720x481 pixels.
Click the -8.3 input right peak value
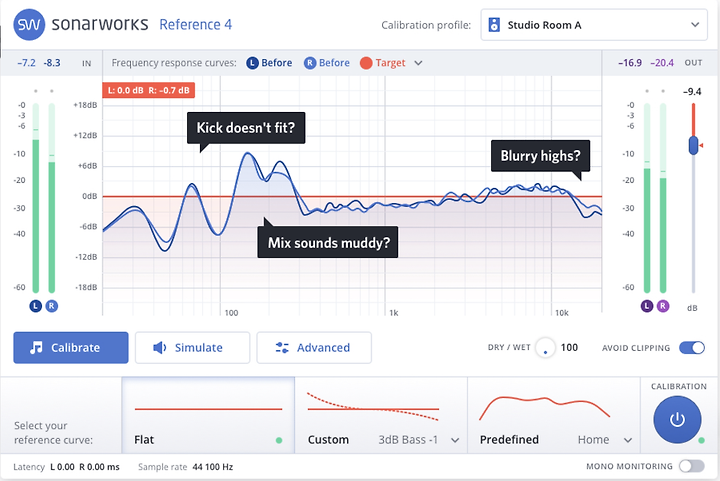pos(52,63)
